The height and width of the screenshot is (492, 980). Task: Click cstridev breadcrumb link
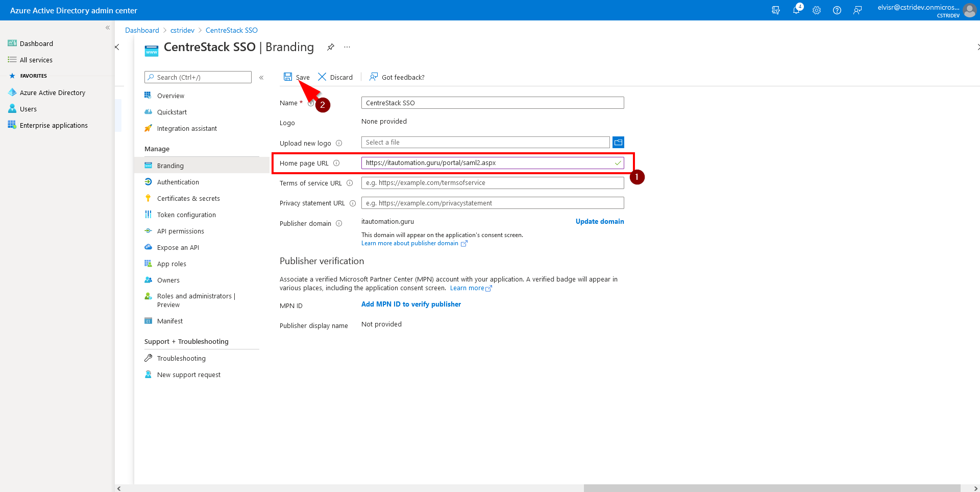(182, 30)
